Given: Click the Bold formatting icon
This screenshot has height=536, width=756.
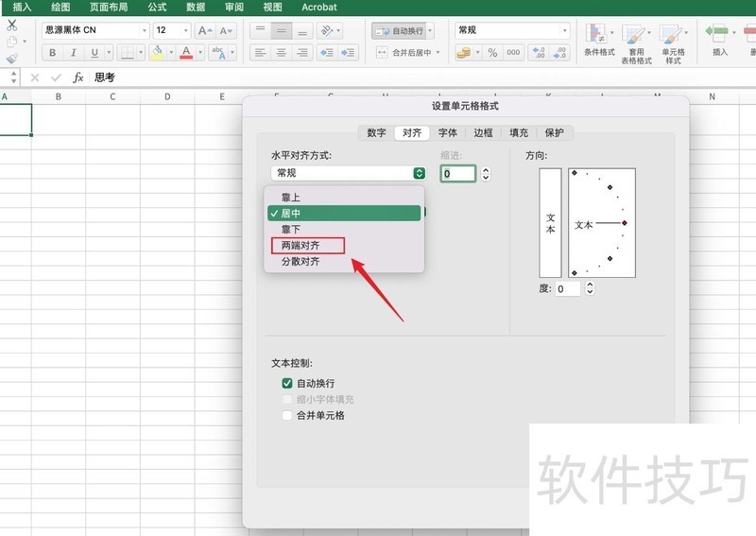Looking at the screenshot, I should tap(50, 53).
